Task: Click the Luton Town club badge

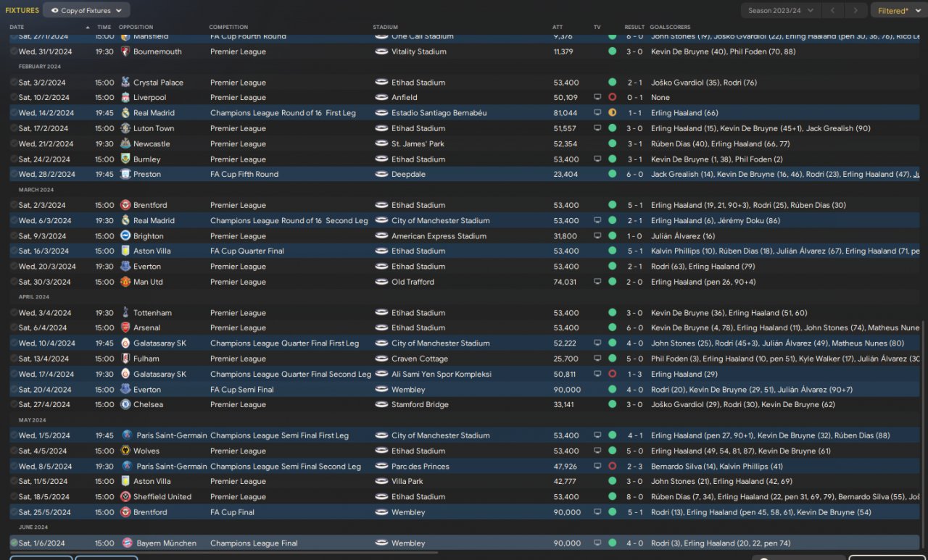Action: pos(125,128)
